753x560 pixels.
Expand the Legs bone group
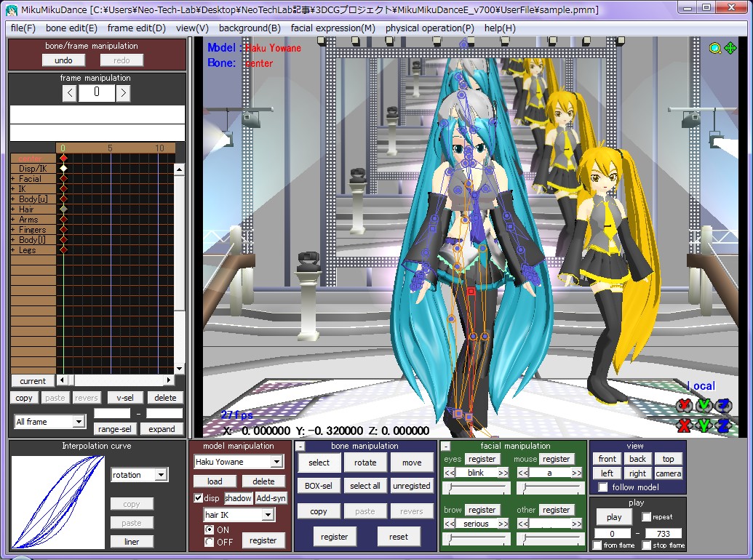click(13, 250)
